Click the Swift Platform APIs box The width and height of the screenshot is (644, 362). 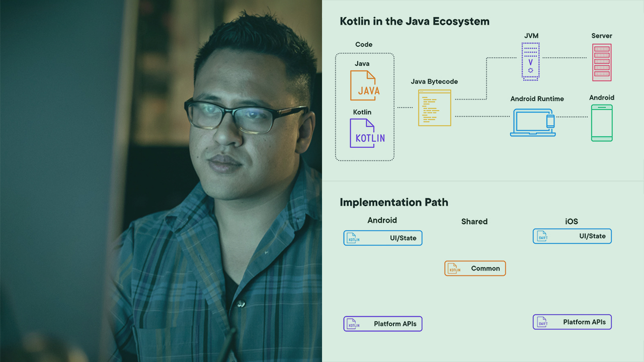[572, 322]
